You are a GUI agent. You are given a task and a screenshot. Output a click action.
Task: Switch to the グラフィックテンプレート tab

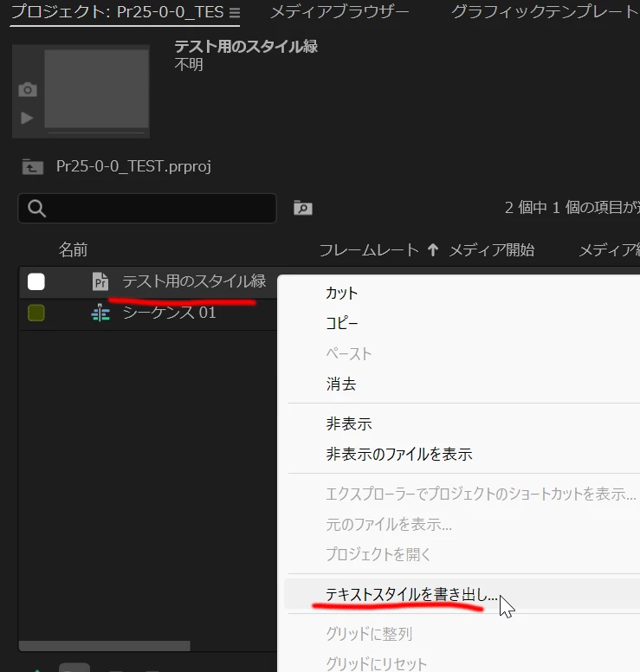[x=546, y=12]
